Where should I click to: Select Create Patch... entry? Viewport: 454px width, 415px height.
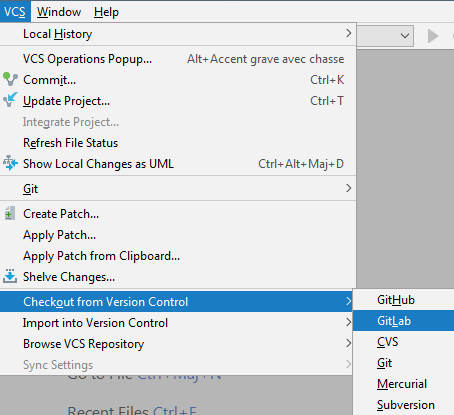pos(178,214)
